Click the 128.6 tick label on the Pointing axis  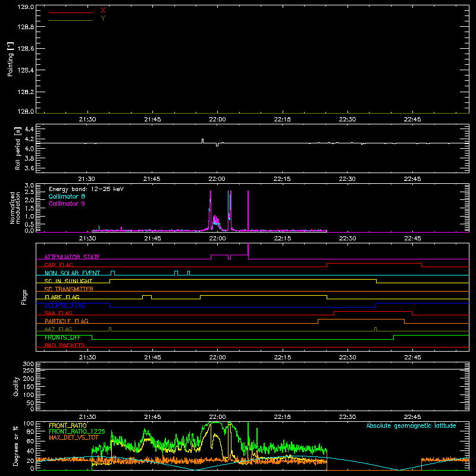click(26, 49)
